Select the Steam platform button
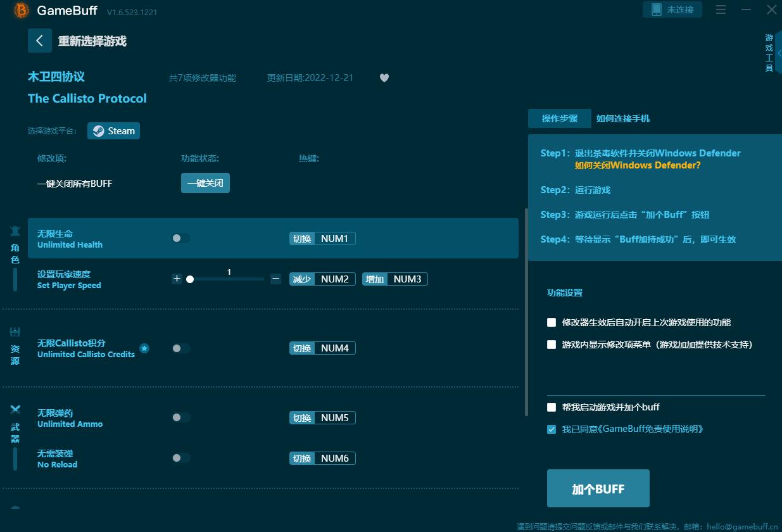 [114, 131]
